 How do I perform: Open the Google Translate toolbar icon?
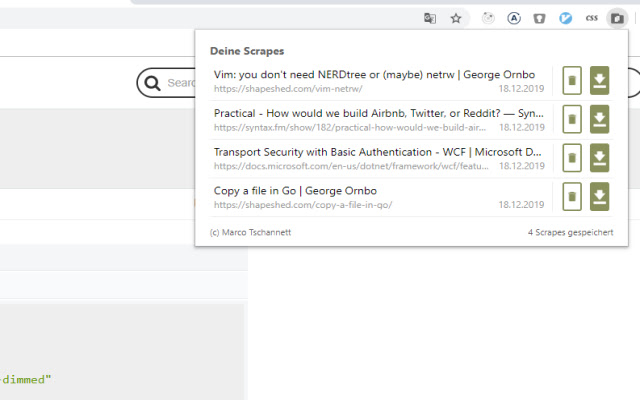430,18
